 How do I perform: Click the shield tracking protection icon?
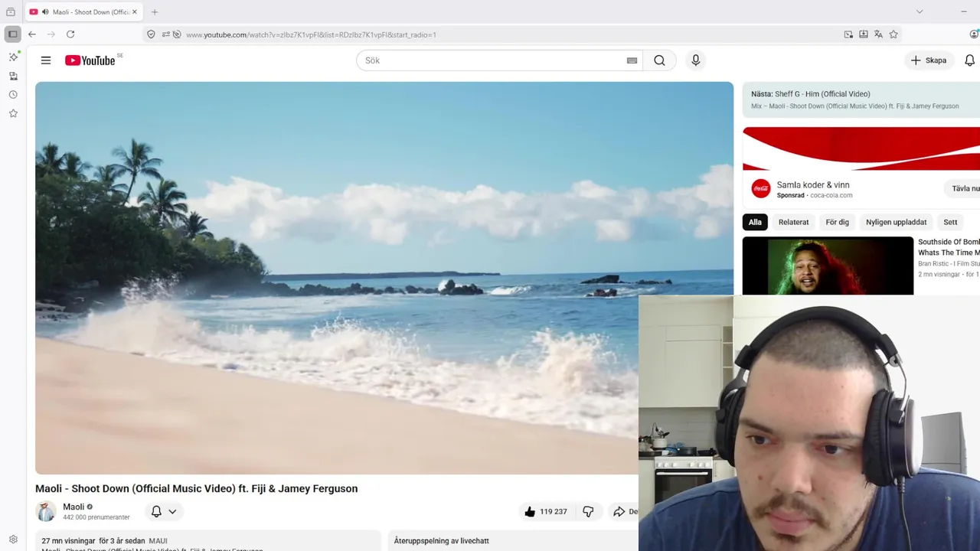coord(151,34)
